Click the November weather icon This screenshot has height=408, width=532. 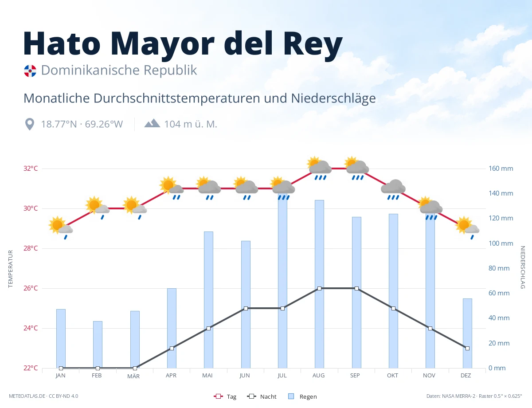coord(430,208)
